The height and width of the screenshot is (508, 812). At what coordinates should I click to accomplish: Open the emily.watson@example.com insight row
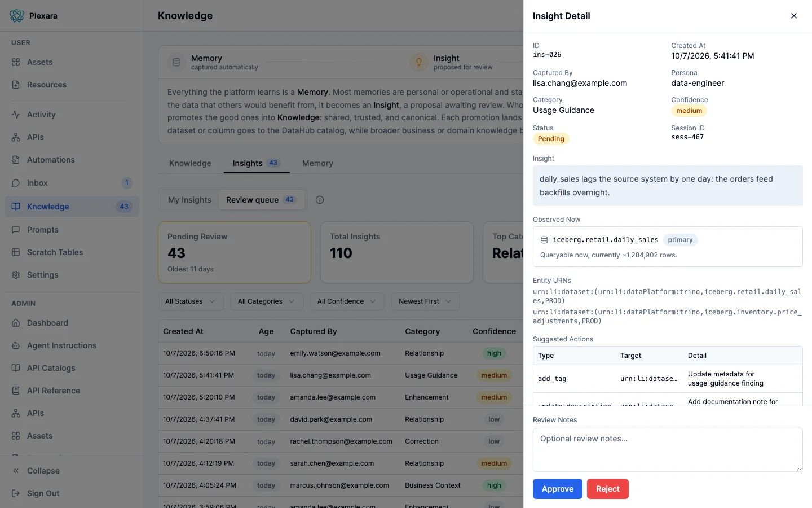pyautogui.click(x=341, y=353)
